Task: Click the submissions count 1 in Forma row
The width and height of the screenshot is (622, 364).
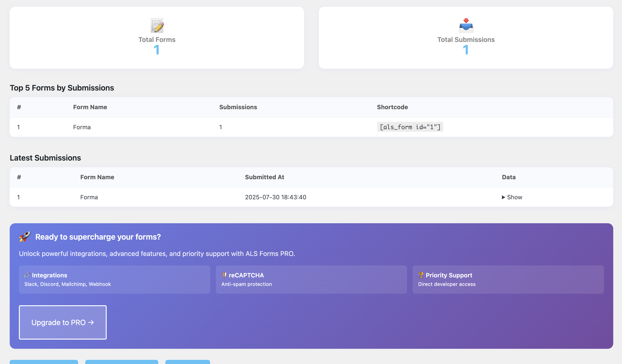Action: click(x=221, y=127)
